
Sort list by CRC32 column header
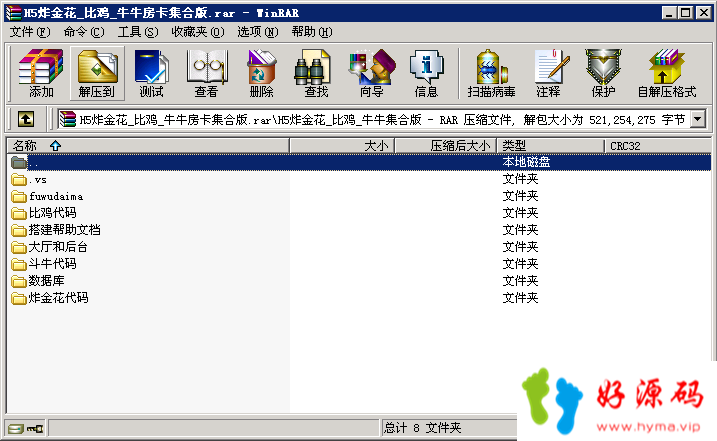tap(658, 146)
